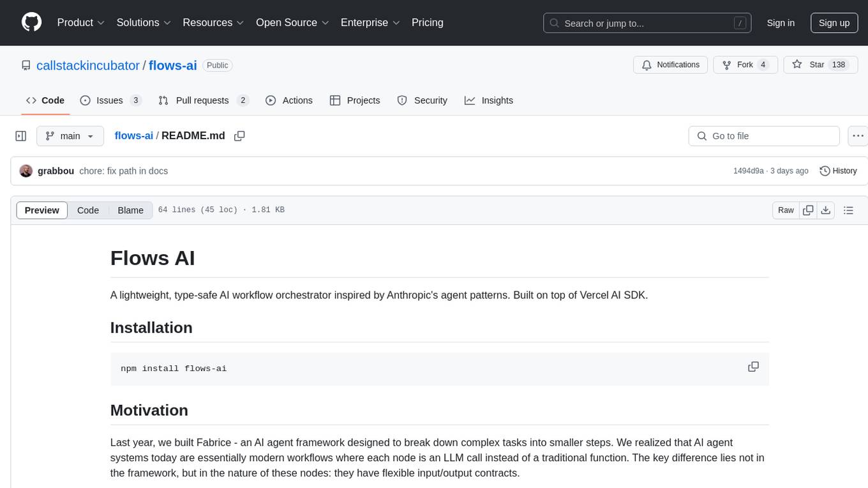Click the 'Installation' heading
The image size is (868, 488).
click(x=151, y=328)
